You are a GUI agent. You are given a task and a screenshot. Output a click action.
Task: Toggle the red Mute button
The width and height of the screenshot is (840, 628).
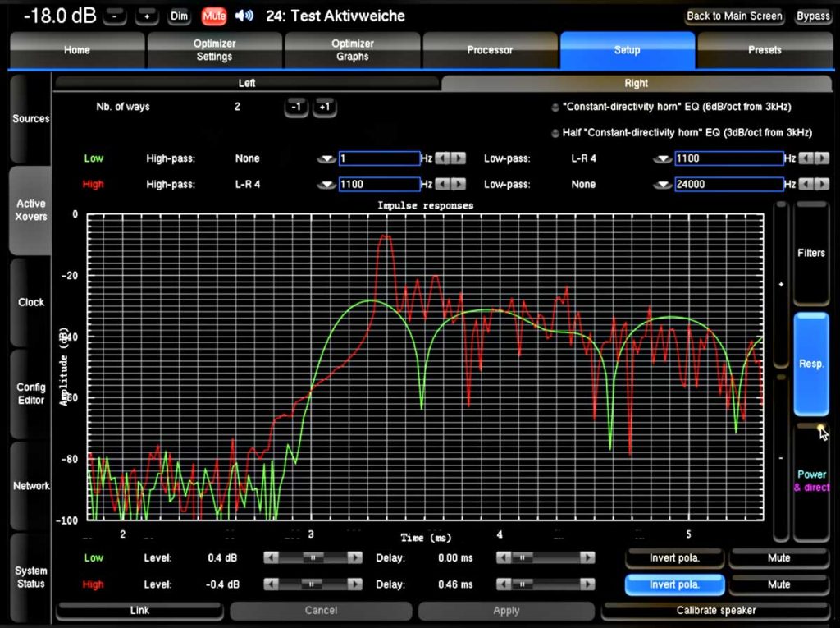pos(214,16)
